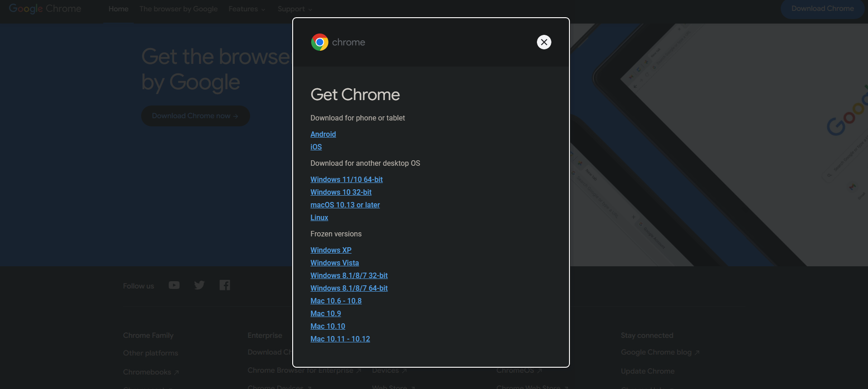Image resolution: width=868 pixels, height=389 pixels.
Task: Select macOS 10.13 or later link
Action: [x=345, y=205]
